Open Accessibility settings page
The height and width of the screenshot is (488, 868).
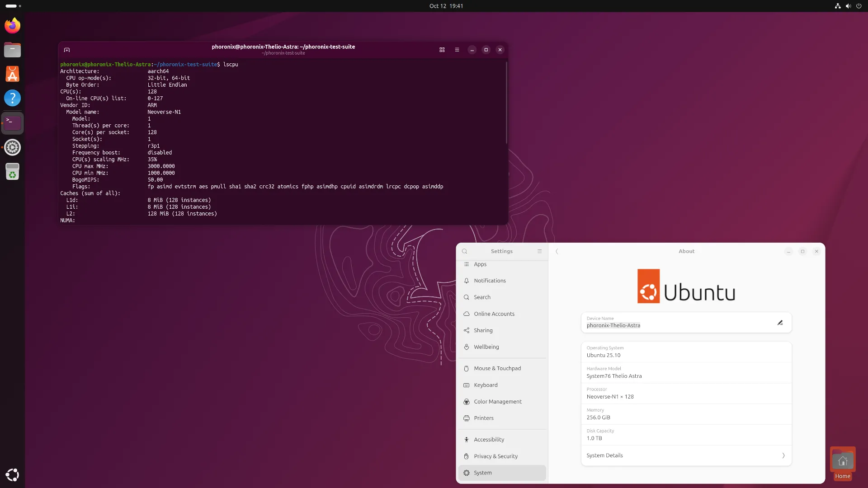point(489,440)
